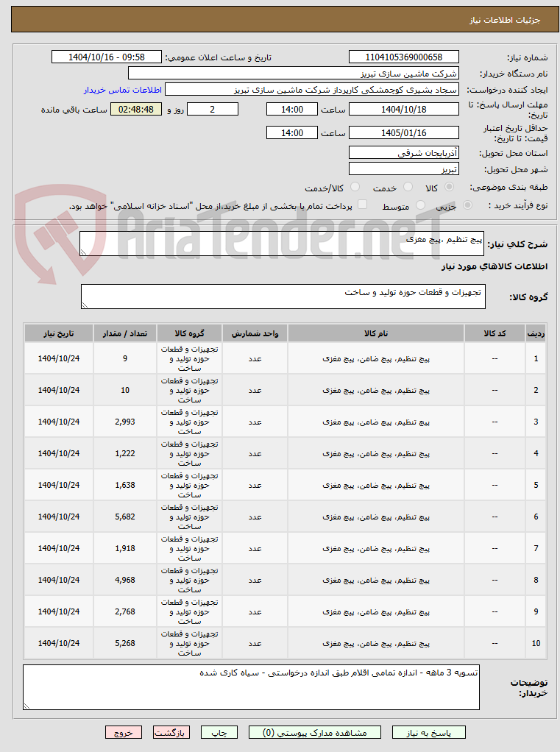This screenshot has width=560, height=752.
Task: Click the ردیف column header
Action: 536,333
